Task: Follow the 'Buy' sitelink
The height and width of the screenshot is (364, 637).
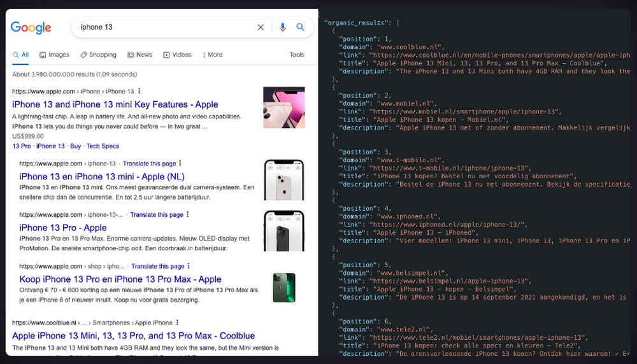Action: 76,146
